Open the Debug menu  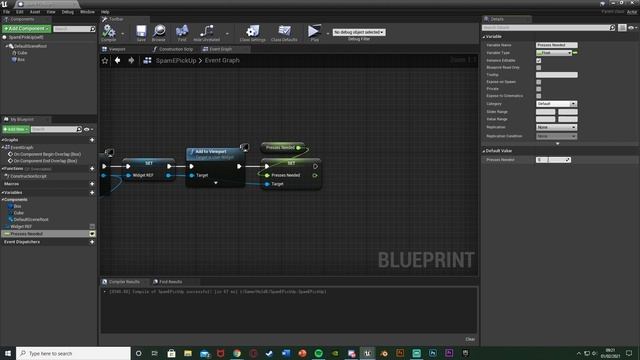pyautogui.click(x=68, y=12)
